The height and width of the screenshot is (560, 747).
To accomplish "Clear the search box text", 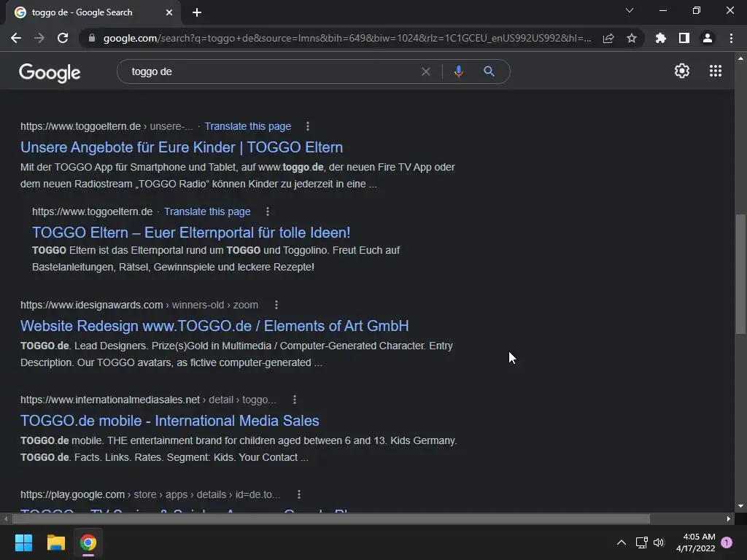I will pos(426,71).
